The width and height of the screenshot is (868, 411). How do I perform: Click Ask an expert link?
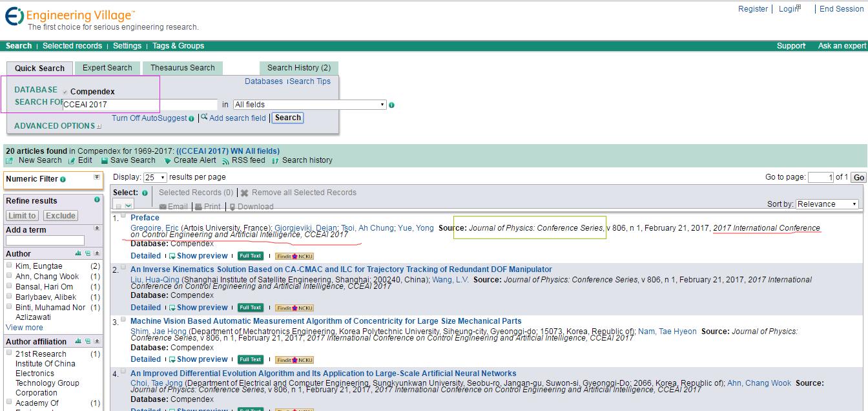click(842, 46)
